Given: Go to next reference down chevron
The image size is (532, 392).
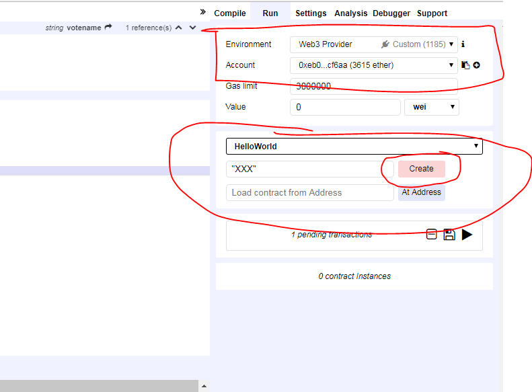Looking at the screenshot, I should tap(193, 28).
